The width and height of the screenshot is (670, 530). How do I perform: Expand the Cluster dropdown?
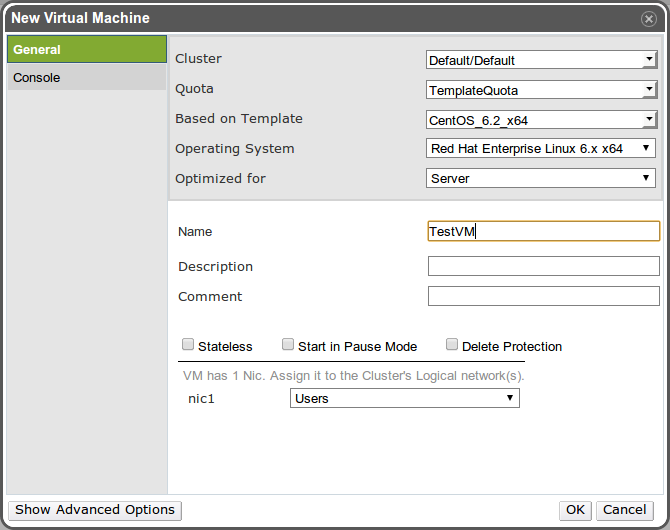pos(540,60)
